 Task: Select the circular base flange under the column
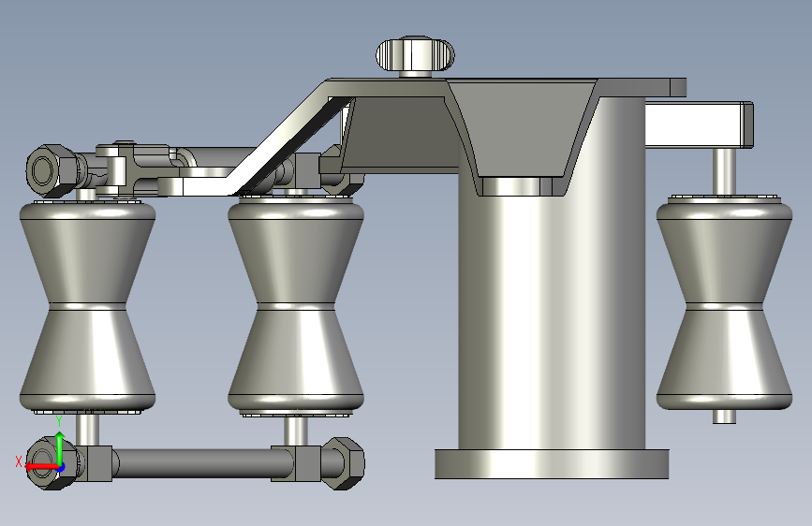pyautogui.click(x=552, y=464)
